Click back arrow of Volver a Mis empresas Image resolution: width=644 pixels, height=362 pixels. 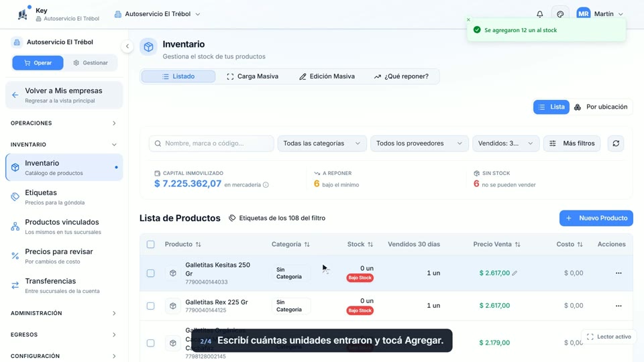click(x=15, y=95)
